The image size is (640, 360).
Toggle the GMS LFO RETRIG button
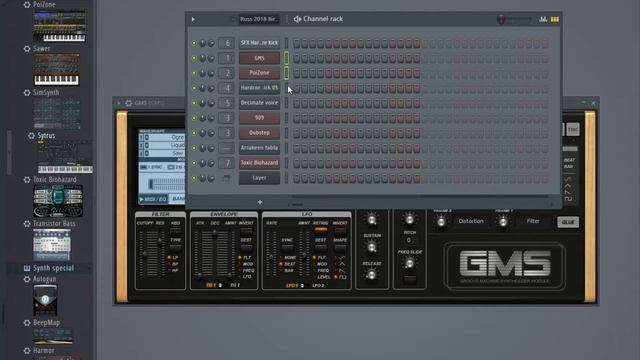tap(321, 229)
